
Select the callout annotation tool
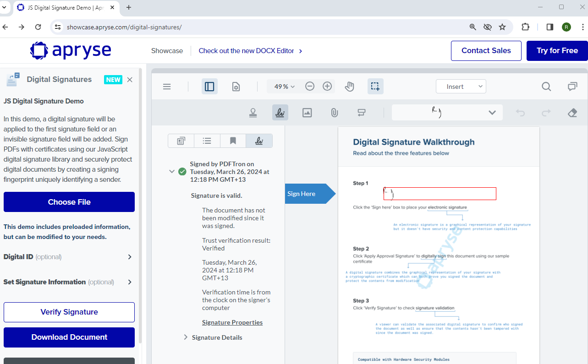362,112
